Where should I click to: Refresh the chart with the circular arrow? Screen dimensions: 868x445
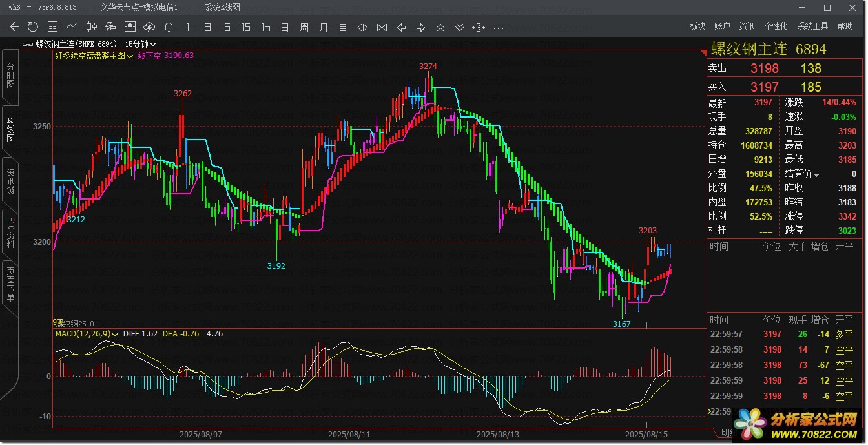pyautogui.click(x=33, y=27)
